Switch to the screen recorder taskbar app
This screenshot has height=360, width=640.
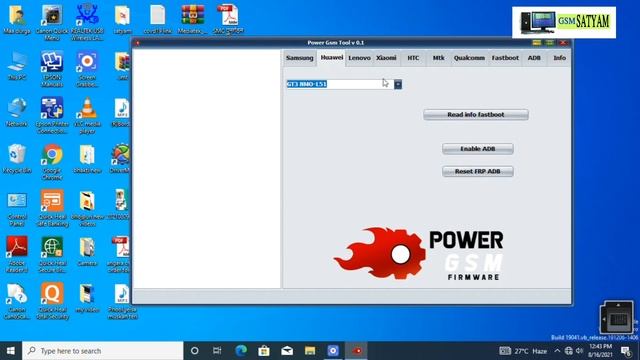333,351
